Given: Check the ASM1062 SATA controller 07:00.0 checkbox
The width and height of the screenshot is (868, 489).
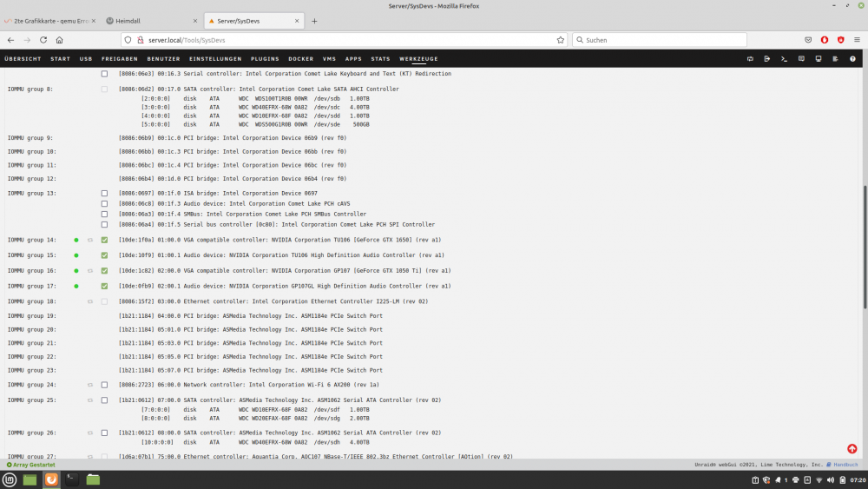Looking at the screenshot, I should [x=104, y=400].
